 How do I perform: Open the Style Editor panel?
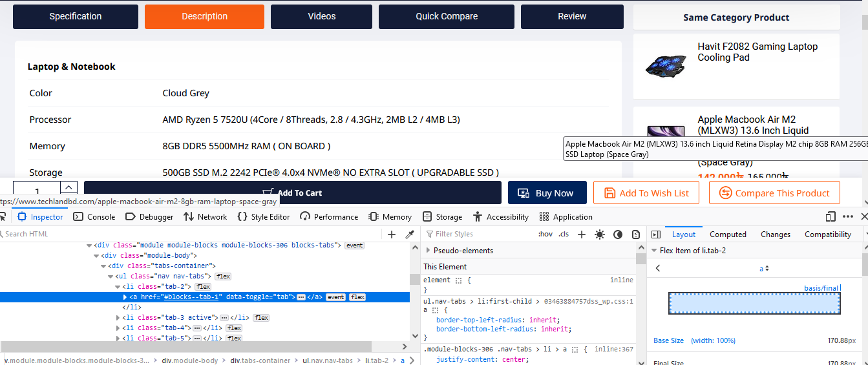263,217
